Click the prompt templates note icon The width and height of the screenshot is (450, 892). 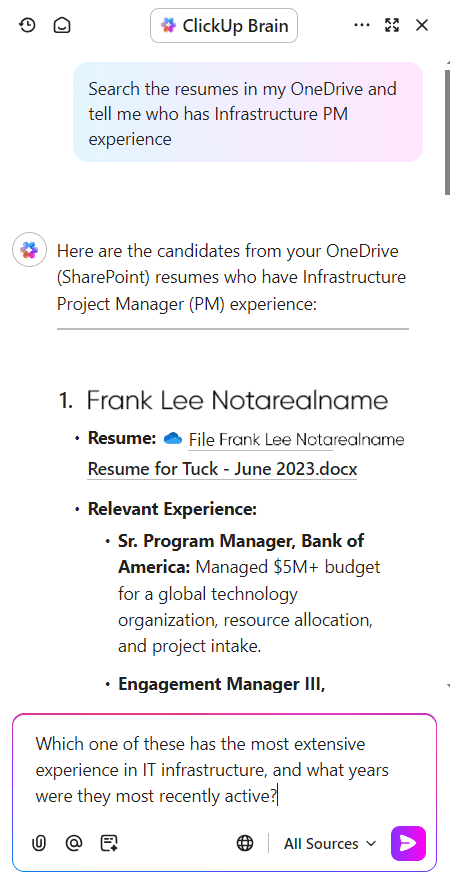pos(109,843)
